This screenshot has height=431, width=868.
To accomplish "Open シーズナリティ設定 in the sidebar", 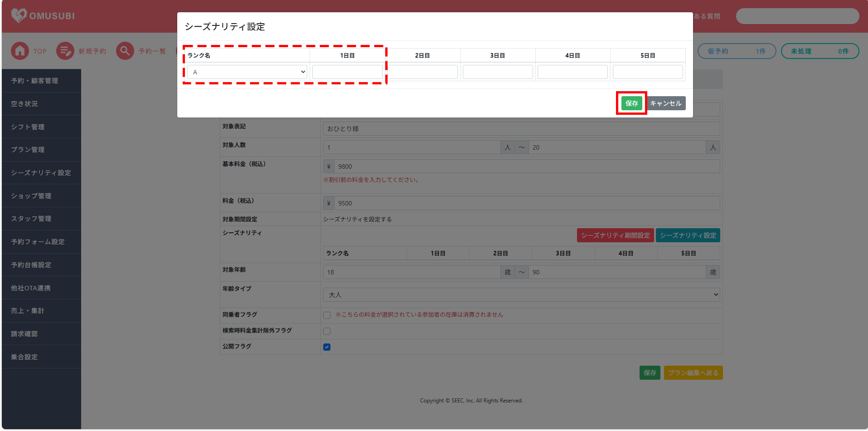I will point(41,173).
